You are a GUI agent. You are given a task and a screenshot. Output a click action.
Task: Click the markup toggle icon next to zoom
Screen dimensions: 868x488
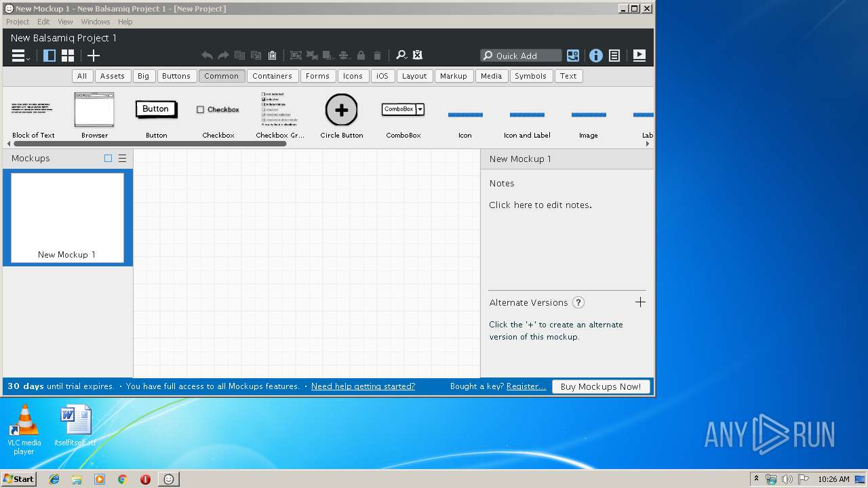pos(418,56)
